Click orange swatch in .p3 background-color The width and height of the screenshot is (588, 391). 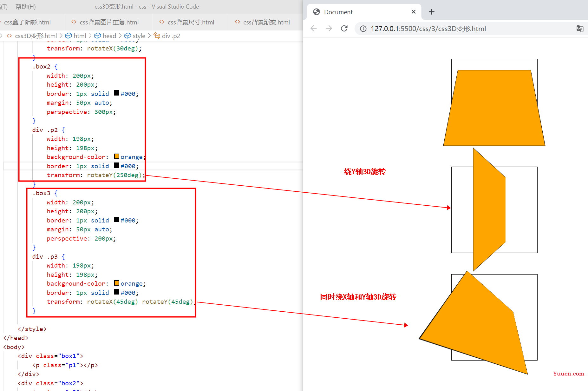[x=117, y=283]
